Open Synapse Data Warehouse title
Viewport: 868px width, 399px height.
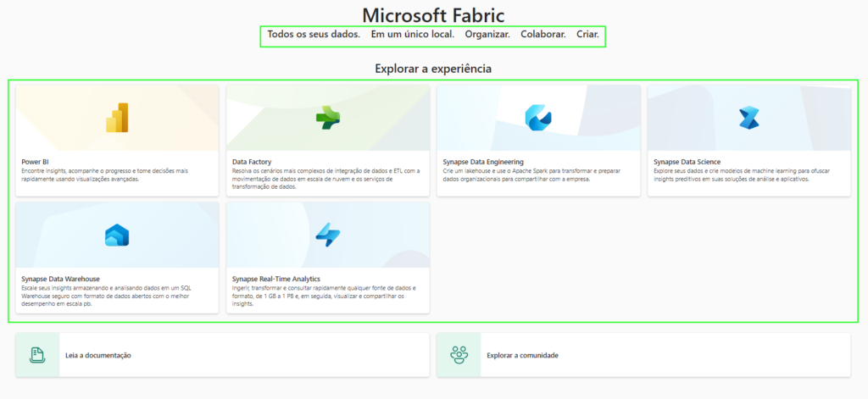coord(60,279)
